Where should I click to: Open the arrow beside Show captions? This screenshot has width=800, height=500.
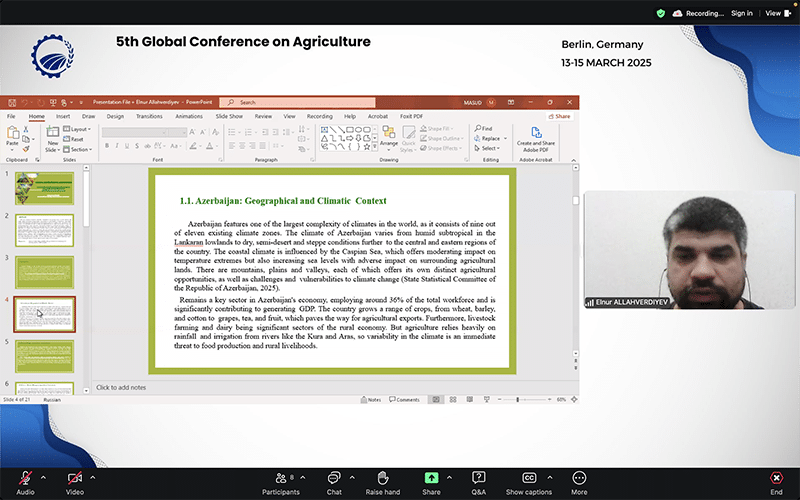(549, 478)
